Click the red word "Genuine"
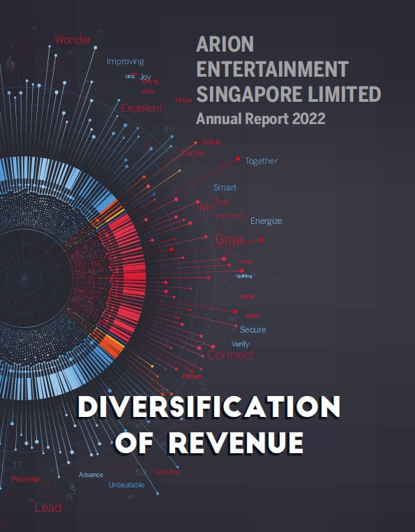Image resolution: width=415 pixels, height=532 pixels. coord(166,471)
